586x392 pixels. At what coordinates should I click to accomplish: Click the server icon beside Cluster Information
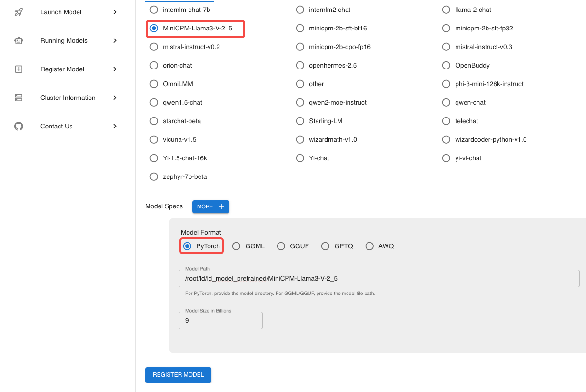19,98
